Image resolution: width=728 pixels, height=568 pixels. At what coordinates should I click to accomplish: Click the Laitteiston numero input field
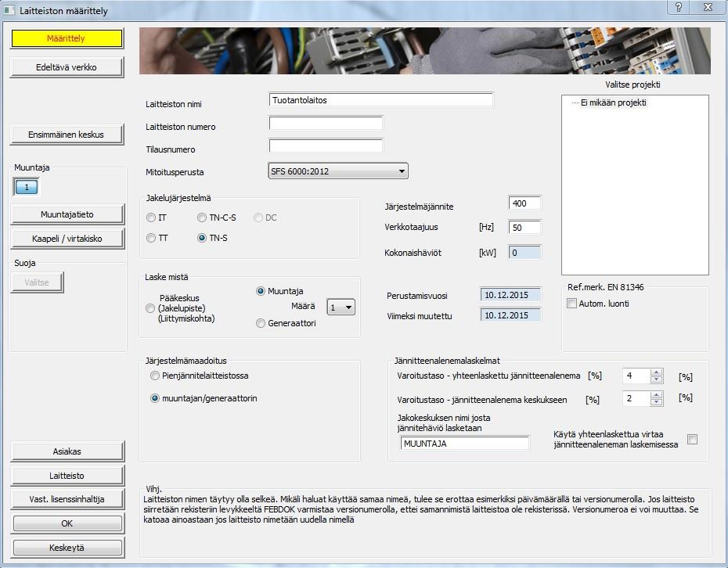coord(326,124)
